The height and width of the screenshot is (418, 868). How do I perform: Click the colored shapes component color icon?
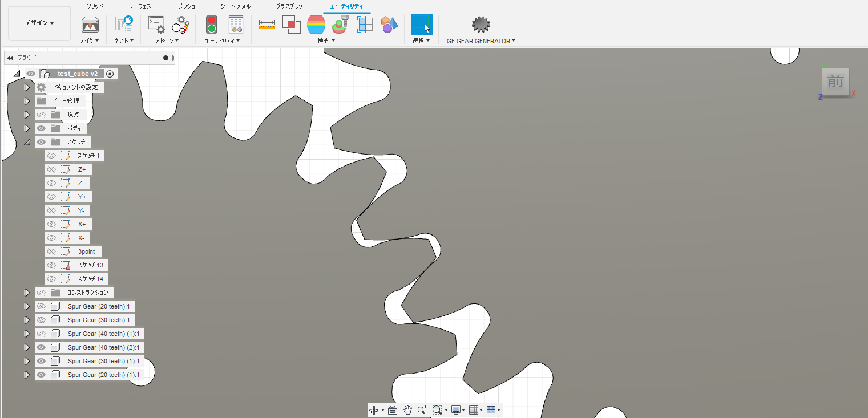[390, 25]
